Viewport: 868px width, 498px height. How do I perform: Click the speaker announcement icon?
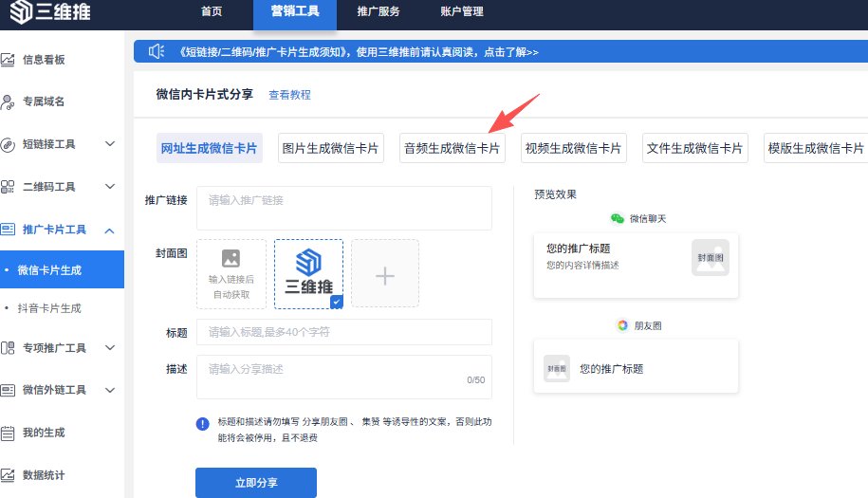(157, 52)
